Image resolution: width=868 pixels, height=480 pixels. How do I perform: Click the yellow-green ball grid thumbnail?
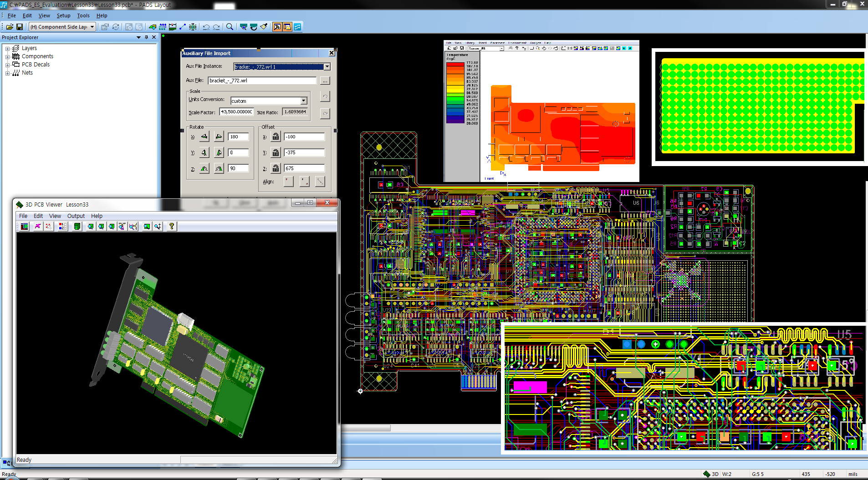tap(759, 107)
